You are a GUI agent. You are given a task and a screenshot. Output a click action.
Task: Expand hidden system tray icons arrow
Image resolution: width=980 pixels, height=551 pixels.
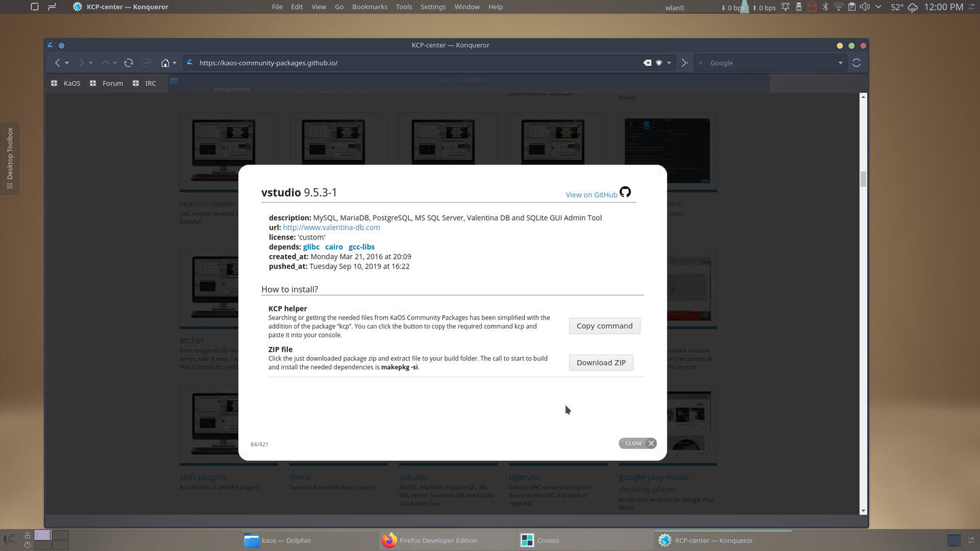(879, 7)
